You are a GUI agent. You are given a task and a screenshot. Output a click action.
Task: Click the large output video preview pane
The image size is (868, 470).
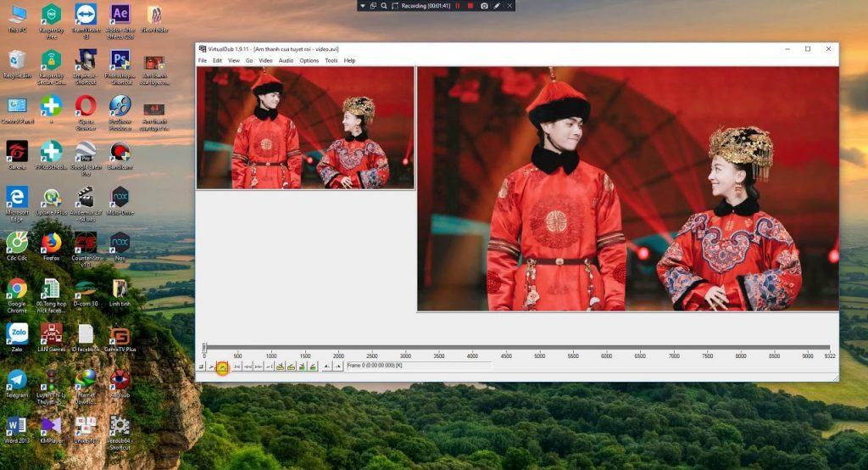point(627,188)
